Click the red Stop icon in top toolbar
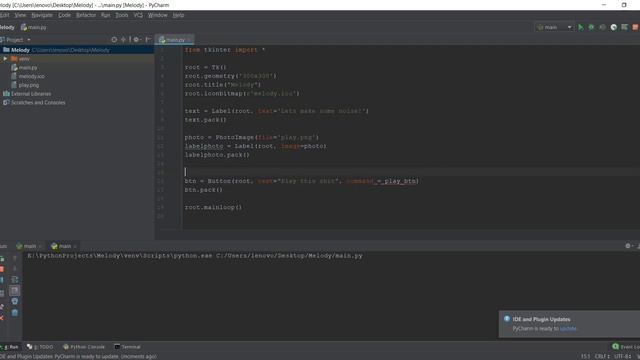The image size is (640, 360). (635, 27)
